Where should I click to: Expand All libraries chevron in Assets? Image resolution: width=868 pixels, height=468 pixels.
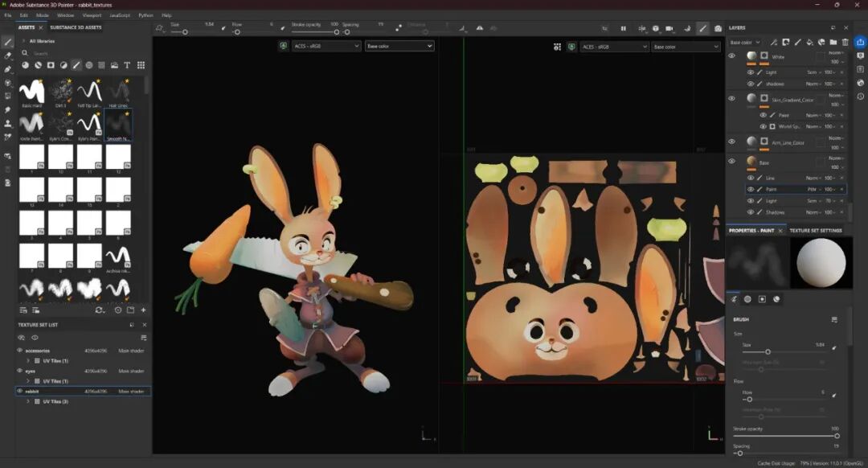tap(23, 41)
